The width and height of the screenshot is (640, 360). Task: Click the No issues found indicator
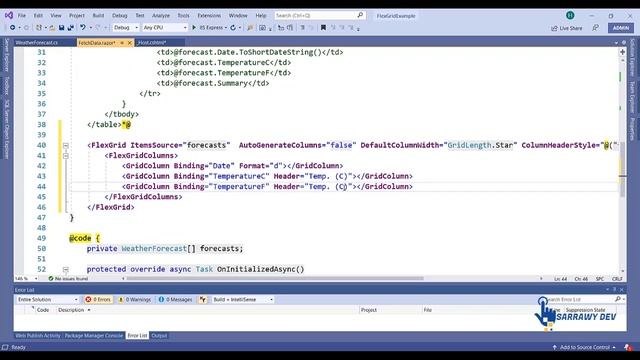(68, 278)
